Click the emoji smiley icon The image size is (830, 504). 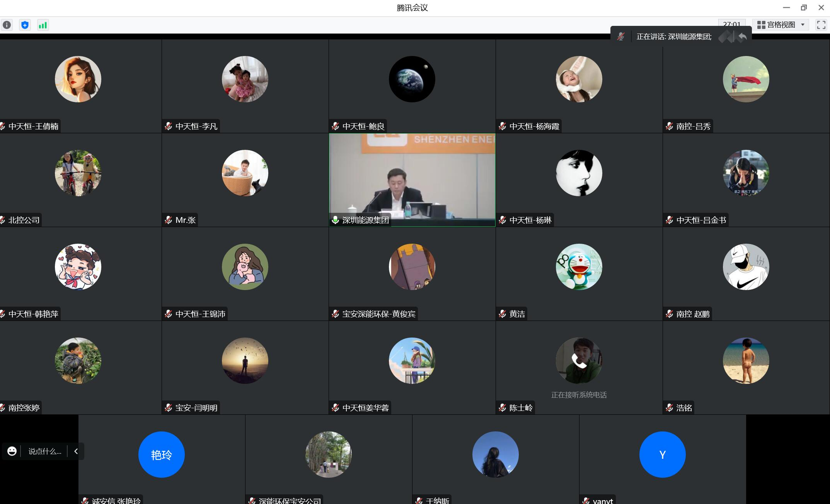click(x=12, y=451)
